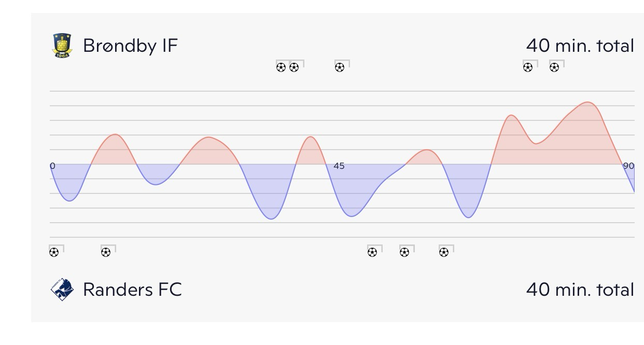The height and width of the screenshot is (345, 644).
Task: Select Brøndby's last goal ball icon
Action: [x=554, y=67]
